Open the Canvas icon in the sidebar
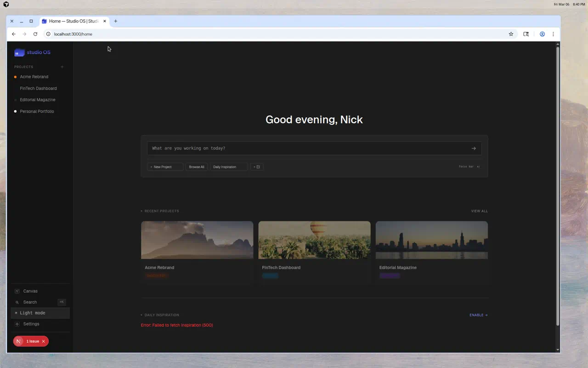 tap(17, 291)
